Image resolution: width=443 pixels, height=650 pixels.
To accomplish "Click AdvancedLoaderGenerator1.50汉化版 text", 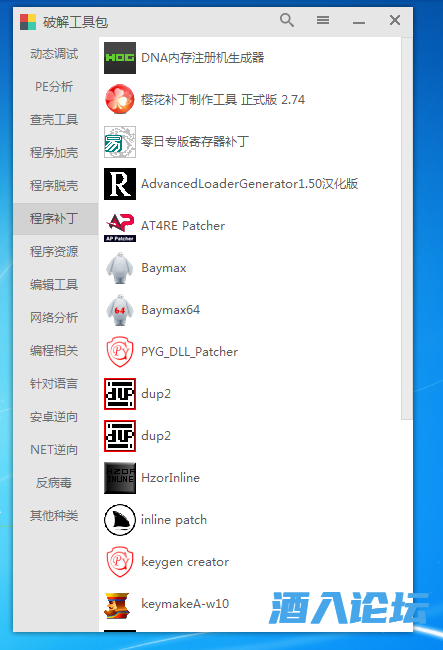I will coord(249,184).
